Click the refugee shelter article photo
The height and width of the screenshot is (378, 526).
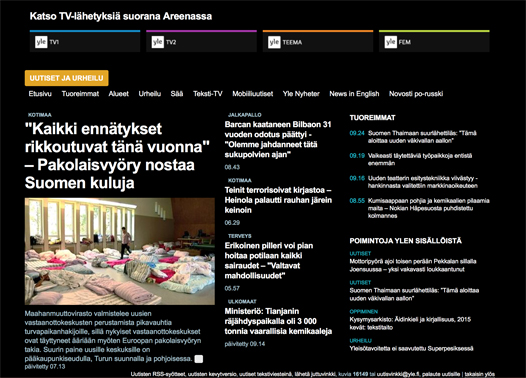pyautogui.click(x=120, y=251)
